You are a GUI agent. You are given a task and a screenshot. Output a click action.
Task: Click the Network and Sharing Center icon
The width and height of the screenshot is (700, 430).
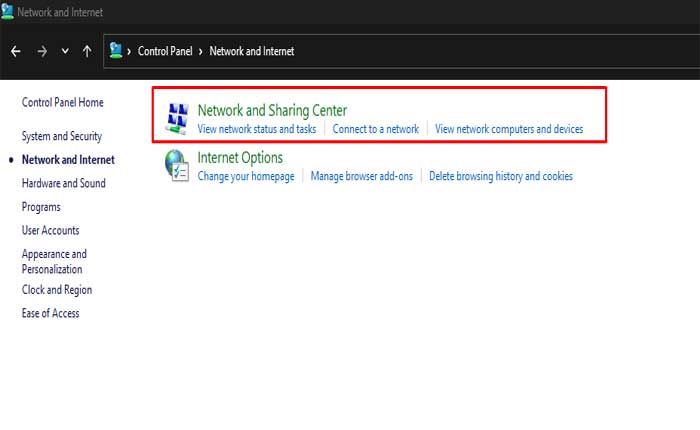coord(176,118)
